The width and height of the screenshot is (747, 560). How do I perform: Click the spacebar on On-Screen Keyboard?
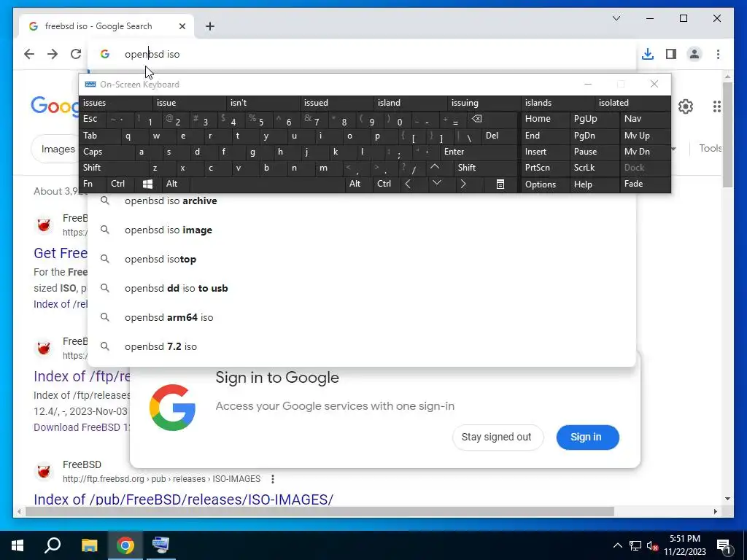click(267, 184)
